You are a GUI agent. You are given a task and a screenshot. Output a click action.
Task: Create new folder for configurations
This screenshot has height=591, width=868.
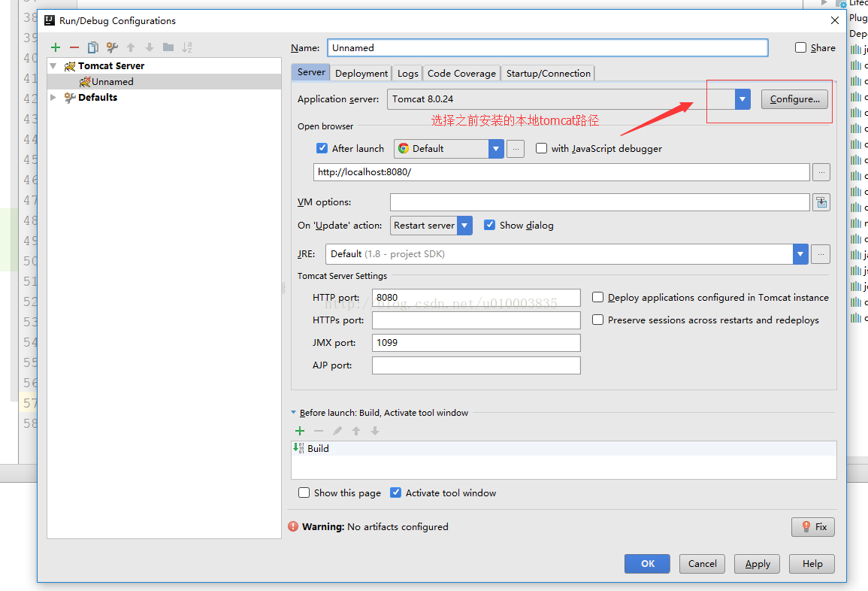[168, 47]
